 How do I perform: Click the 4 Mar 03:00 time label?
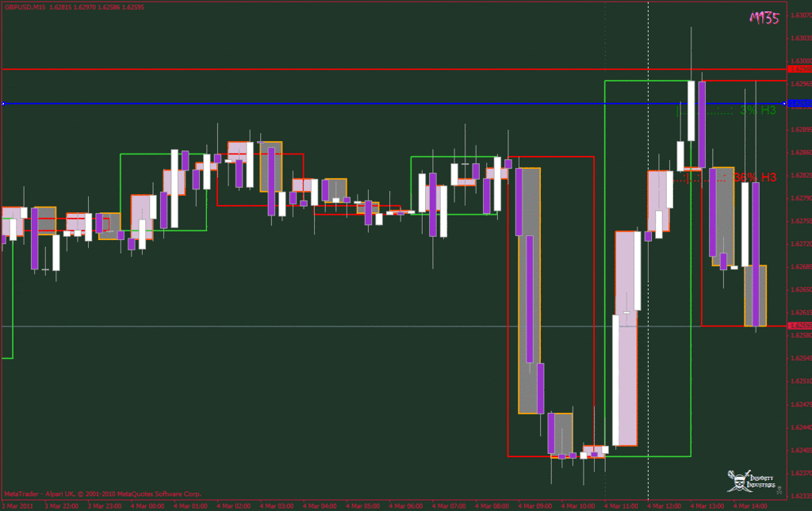click(277, 505)
